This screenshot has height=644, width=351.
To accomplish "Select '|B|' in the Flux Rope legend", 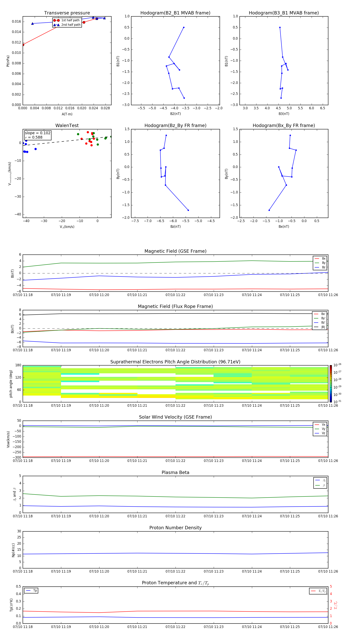I will [320, 327].
